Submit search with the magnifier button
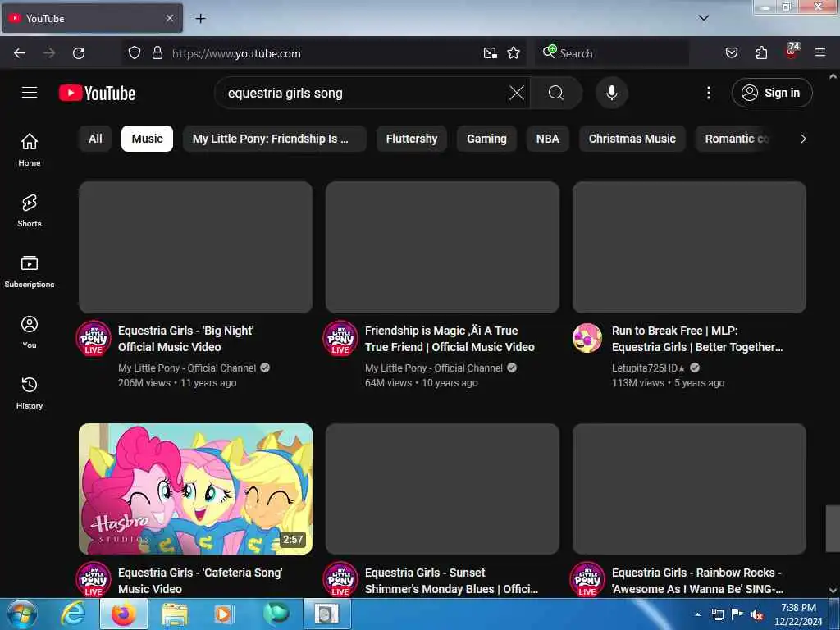 click(x=556, y=94)
